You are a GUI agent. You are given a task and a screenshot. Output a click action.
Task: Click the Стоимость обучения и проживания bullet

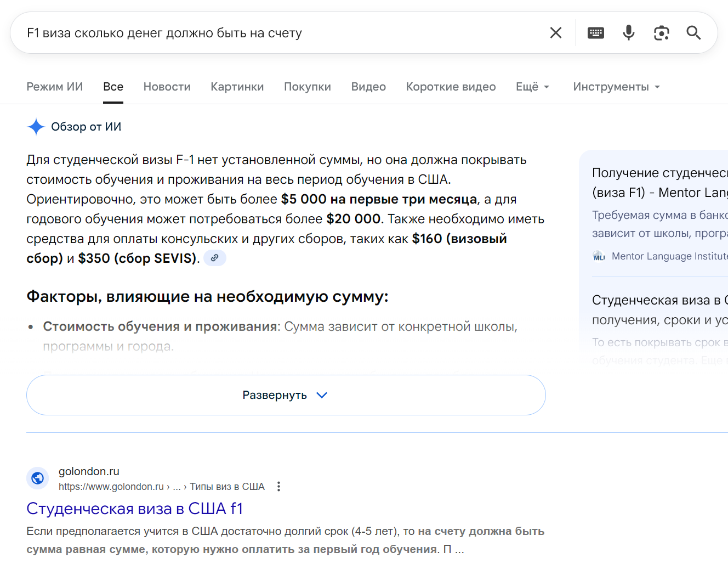click(x=280, y=336)
